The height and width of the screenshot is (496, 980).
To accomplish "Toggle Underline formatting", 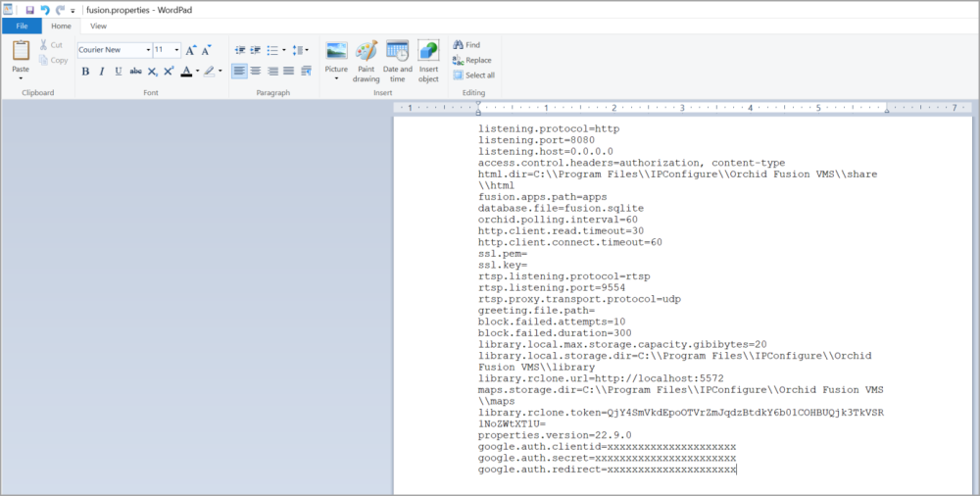I will tap(119, 72).
